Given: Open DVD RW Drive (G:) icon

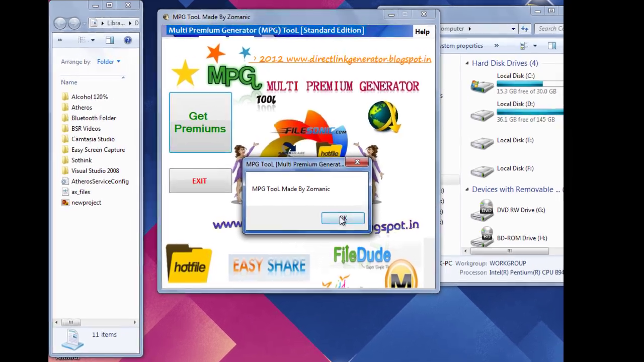Looking at the screenshot, I should coord(485,210).
